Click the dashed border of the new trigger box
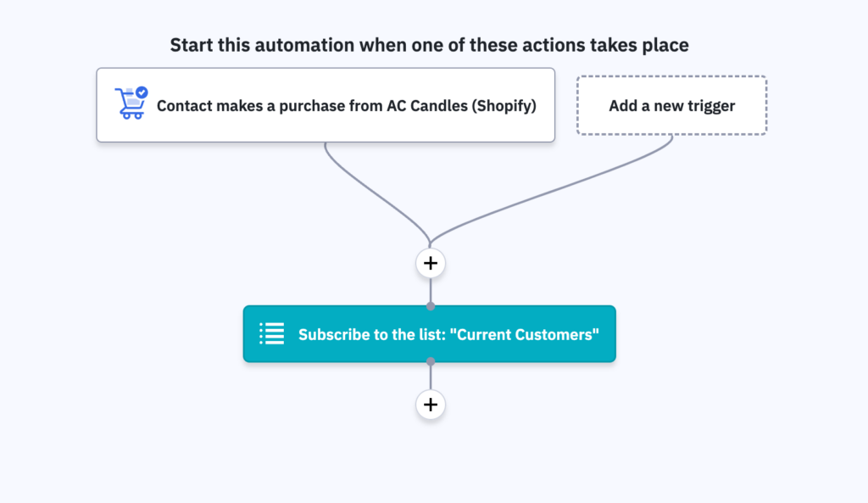This screenshot has width=868, height=503. coord(671,76)
